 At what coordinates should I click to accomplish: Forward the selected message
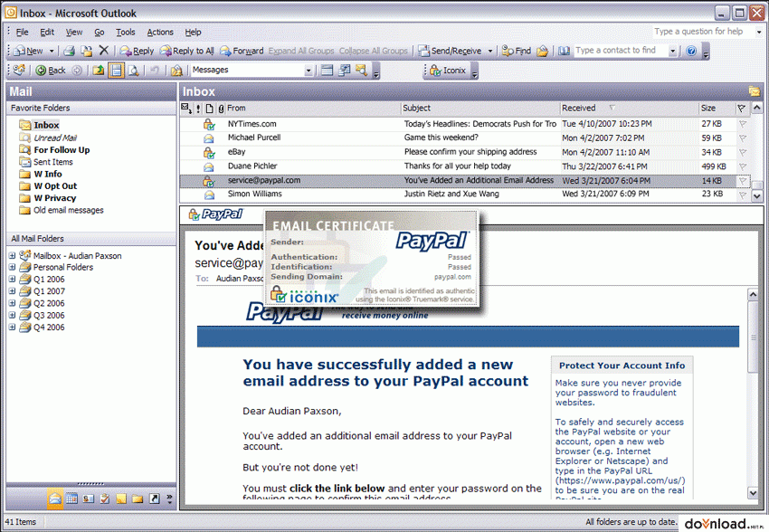coord(242,51)
